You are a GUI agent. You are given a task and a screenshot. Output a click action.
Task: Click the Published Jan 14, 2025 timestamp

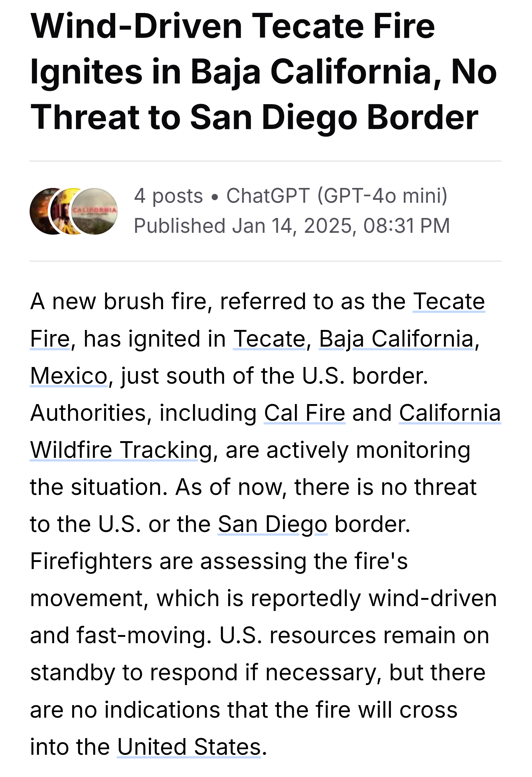pyautogui.click(x=292, y=226)
